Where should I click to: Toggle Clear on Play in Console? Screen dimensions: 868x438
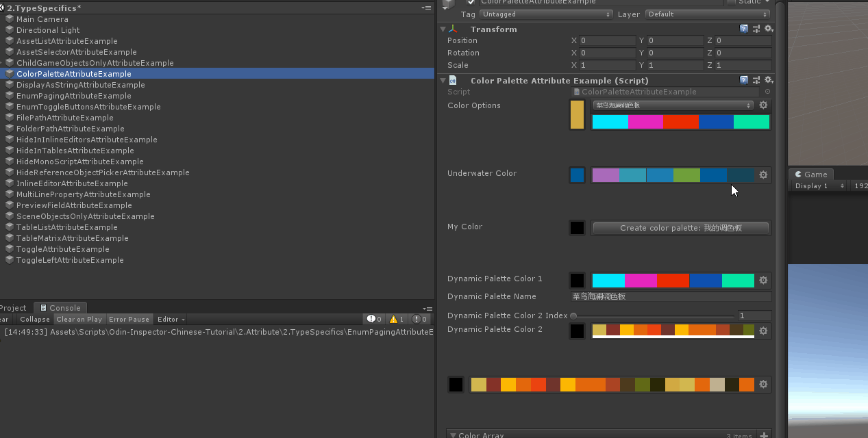79,320
